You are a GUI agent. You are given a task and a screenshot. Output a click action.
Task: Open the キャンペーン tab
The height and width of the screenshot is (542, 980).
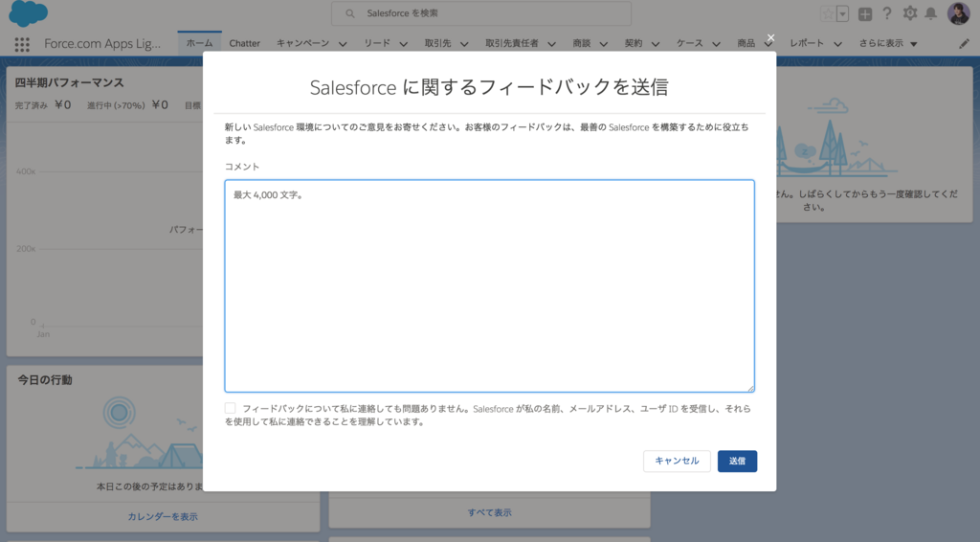click(x=302, y=43)
